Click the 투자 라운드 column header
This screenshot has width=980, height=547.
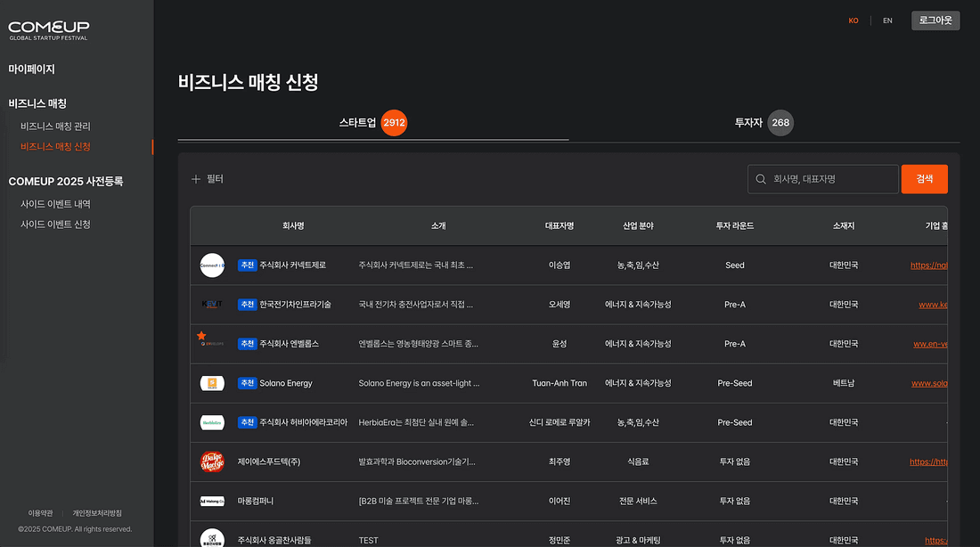(x=735, y=225)
